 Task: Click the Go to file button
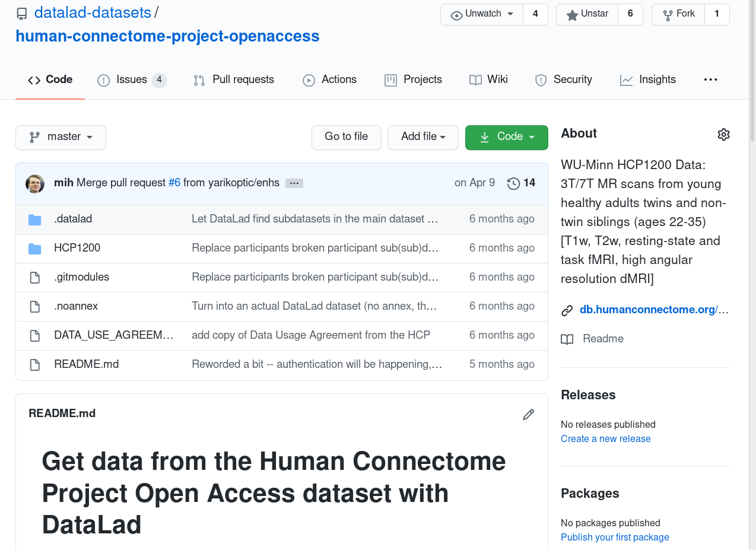[x=346, y=137]
